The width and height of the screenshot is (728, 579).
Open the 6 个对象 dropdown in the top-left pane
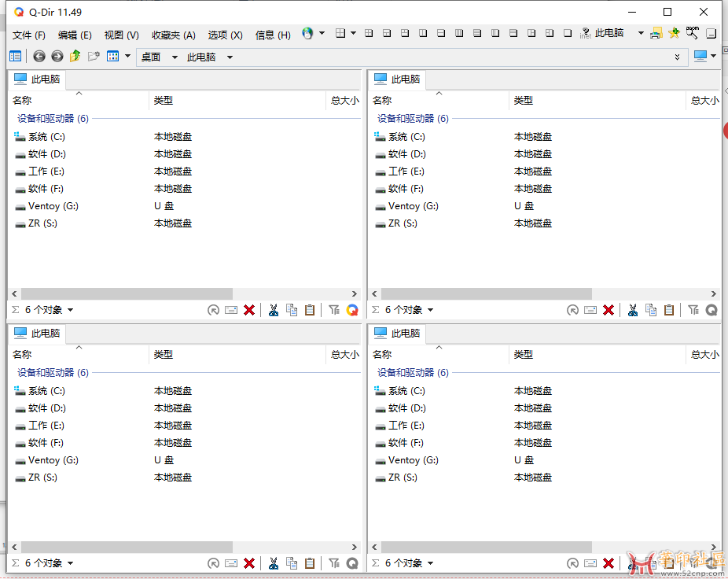pyautogui.click(x=70, y=311)
